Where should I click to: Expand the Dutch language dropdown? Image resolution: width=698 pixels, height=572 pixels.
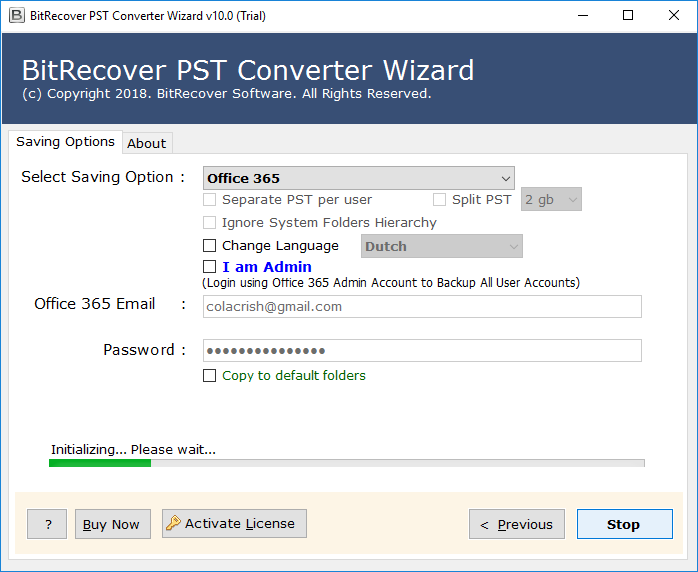(x=442, y=246)
